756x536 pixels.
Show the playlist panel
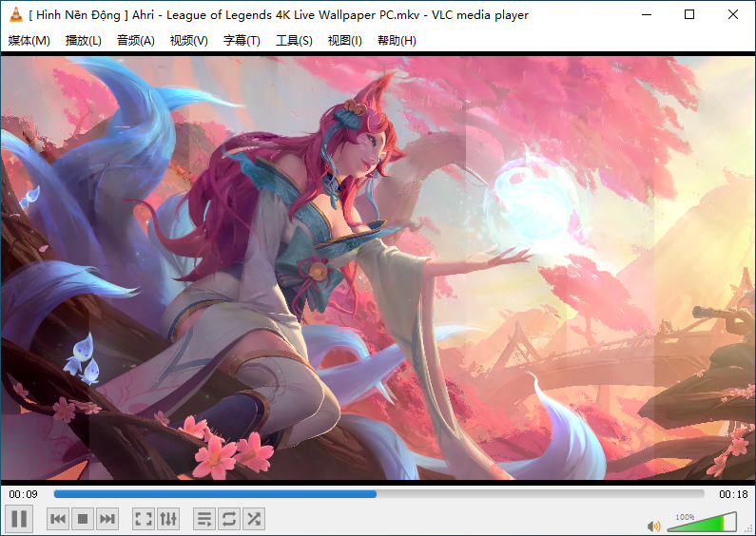point(204,519)
